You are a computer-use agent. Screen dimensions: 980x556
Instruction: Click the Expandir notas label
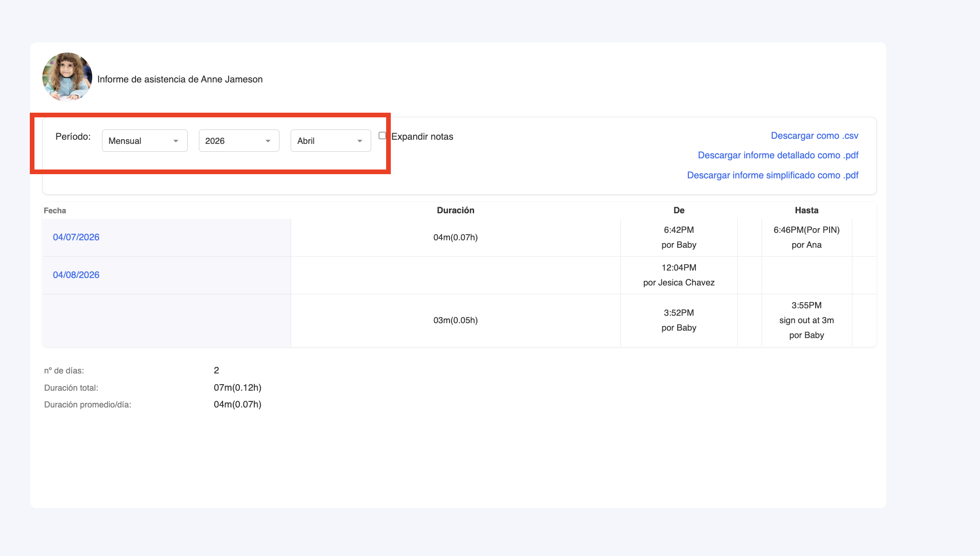click(x=422, y=136)
